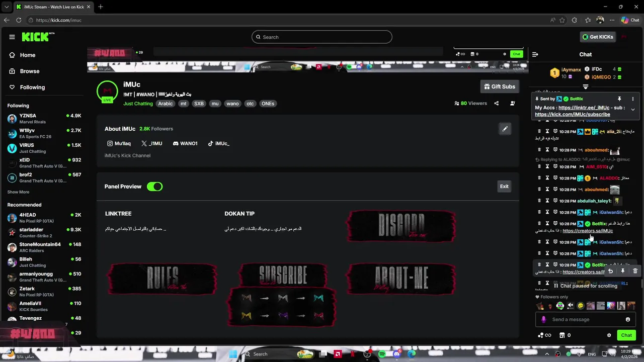Click Get KICKs button
This screenshot has width=644, height=362.
coord(598,37)
